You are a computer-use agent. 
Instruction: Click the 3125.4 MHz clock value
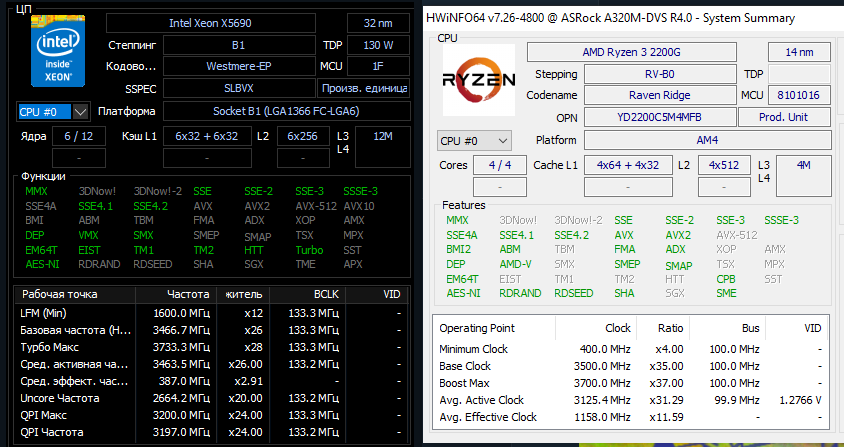coord(602,400)
